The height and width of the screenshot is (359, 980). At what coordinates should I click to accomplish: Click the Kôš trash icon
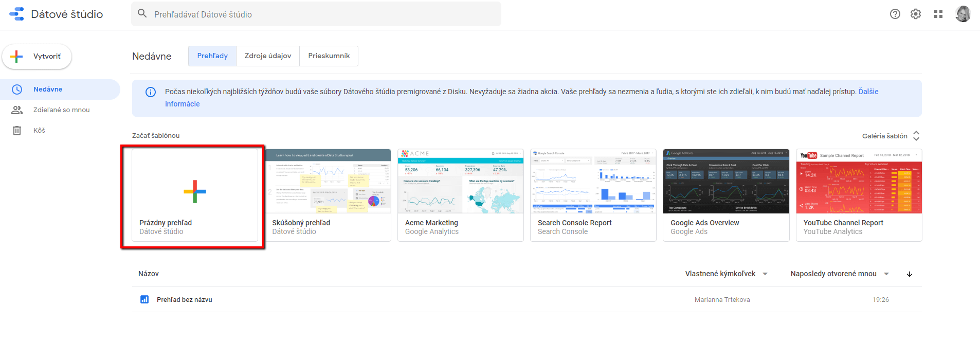(x=17, y=131)
